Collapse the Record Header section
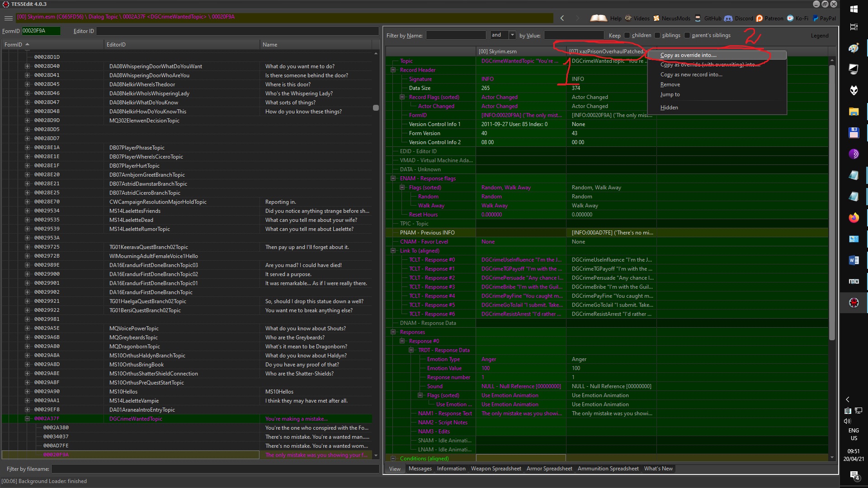 [393, 70]
